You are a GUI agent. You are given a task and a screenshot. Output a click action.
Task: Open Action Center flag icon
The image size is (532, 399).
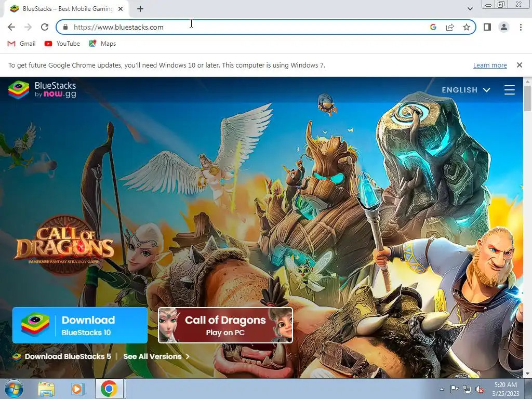(x=454, y=389)
